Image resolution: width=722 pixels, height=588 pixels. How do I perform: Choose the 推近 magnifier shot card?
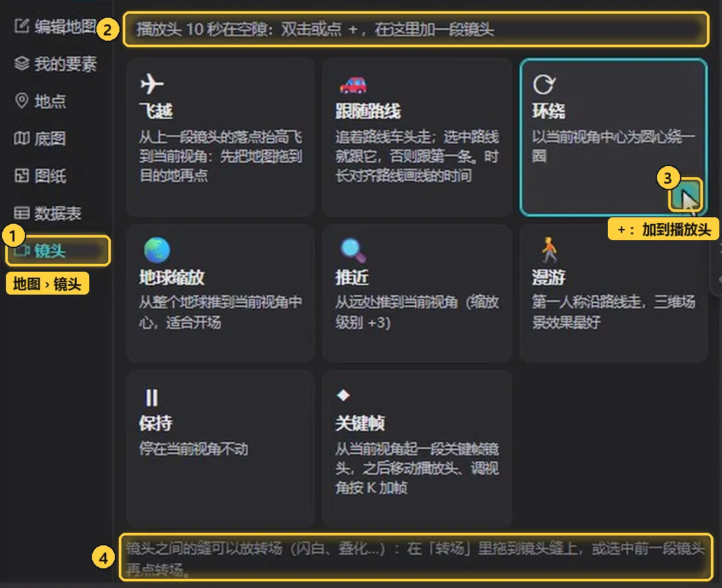pyautogui.click(x=417, y=293)
